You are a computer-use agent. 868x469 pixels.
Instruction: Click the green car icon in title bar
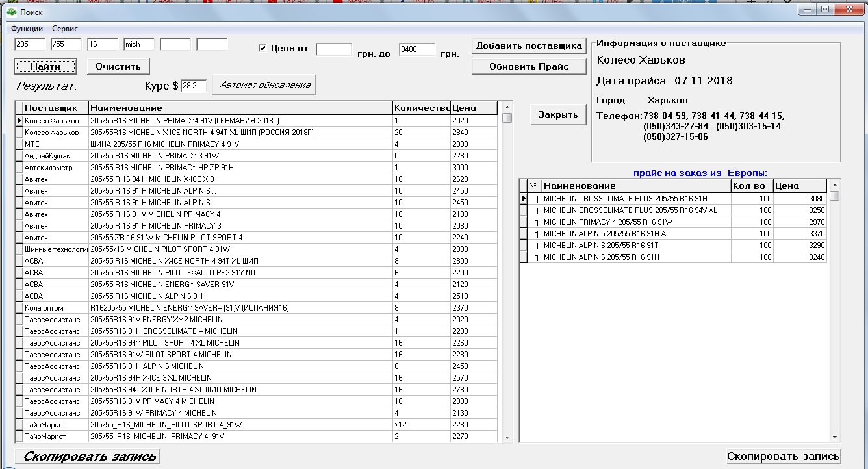(12, 11)
